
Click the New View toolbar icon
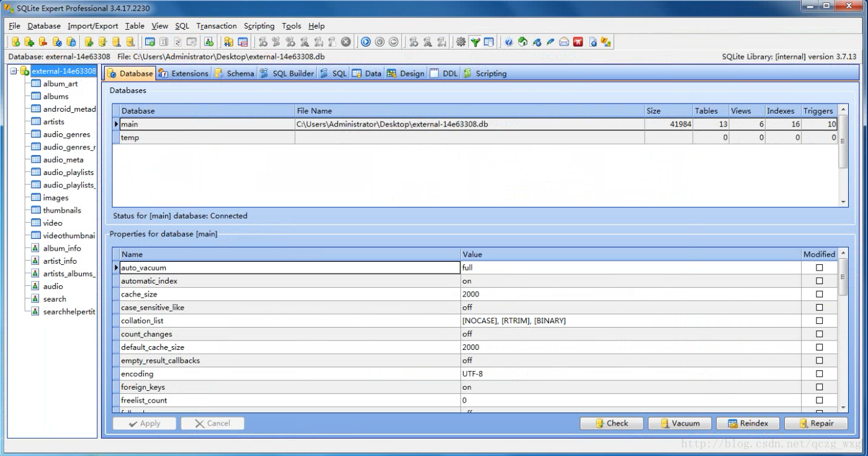coord(209,42)
